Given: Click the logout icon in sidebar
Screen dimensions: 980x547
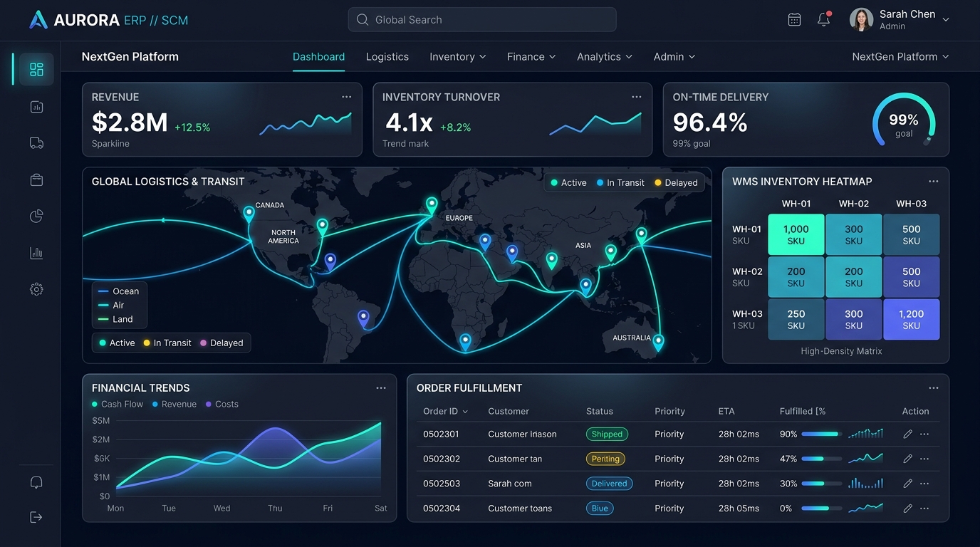Looking at the screenshot, I should coord(36,517).
